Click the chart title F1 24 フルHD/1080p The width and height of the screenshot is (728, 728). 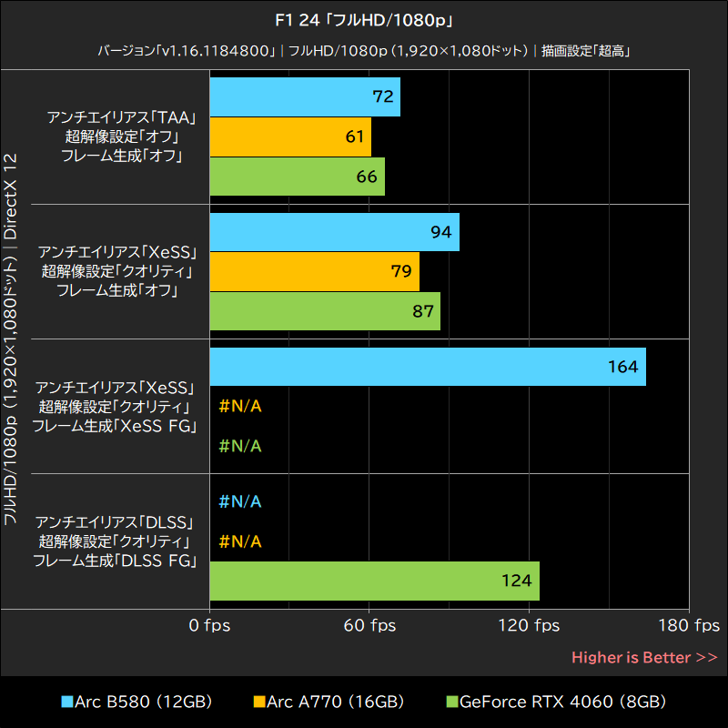(x=364, y=20)
